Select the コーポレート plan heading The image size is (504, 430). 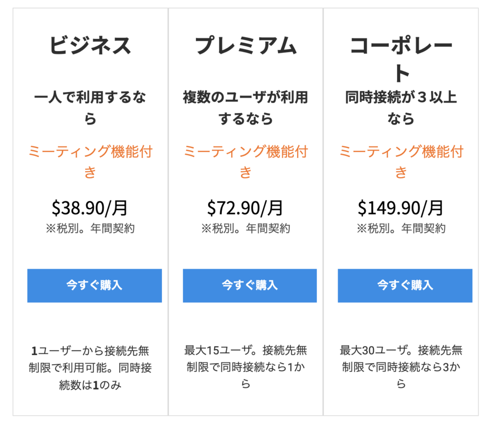click(401, 58)
